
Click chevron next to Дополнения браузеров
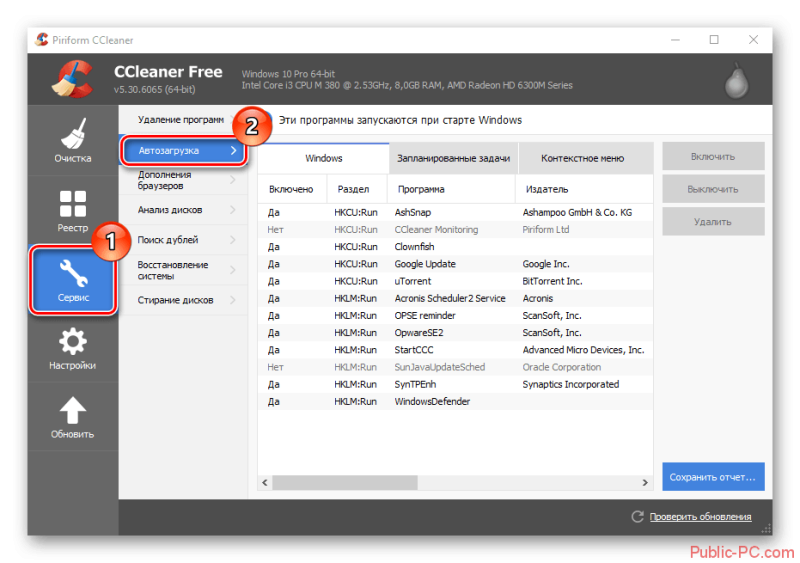tap(233, 180)
